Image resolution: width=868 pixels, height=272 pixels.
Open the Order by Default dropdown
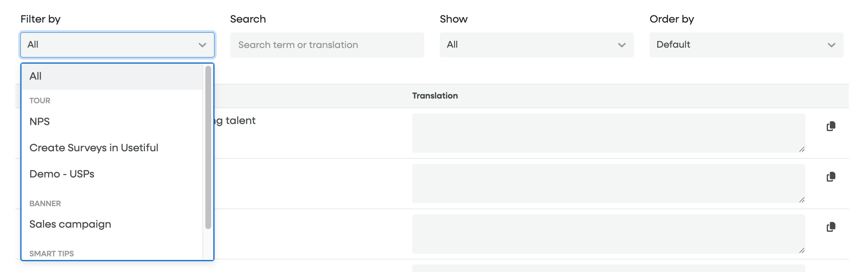746,45
